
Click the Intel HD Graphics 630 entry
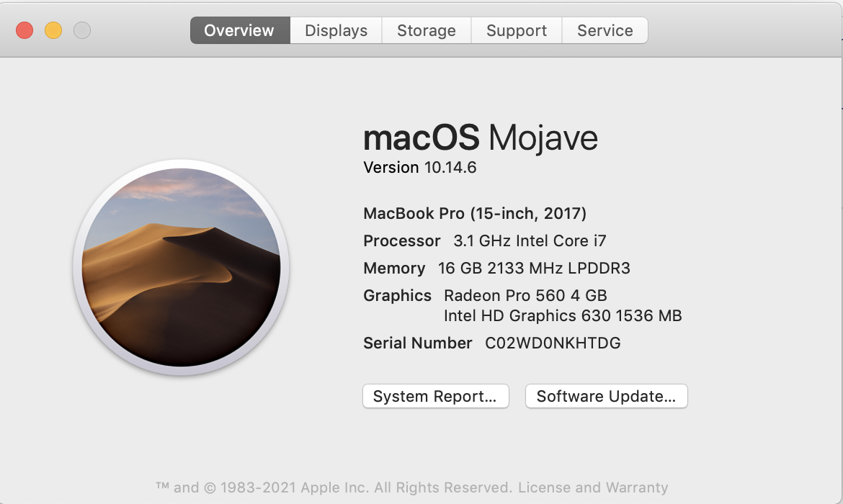(x=563, y=315)
